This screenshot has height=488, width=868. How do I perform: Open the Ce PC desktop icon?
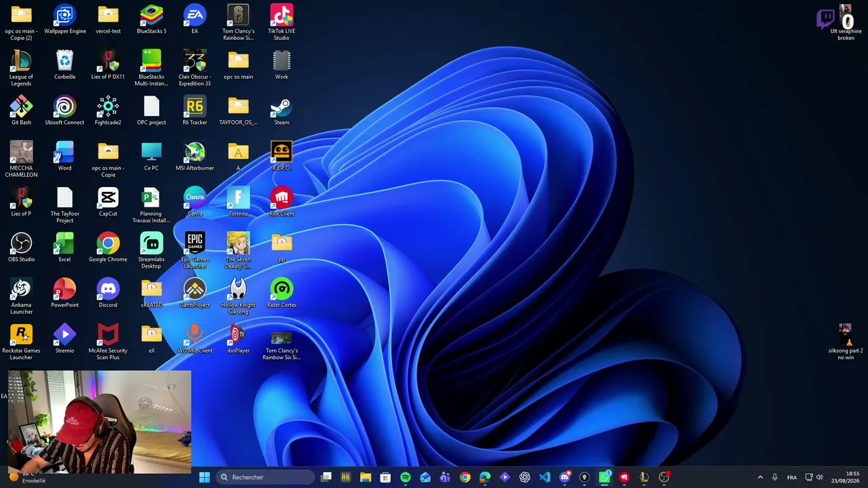(x=151, y=156)
